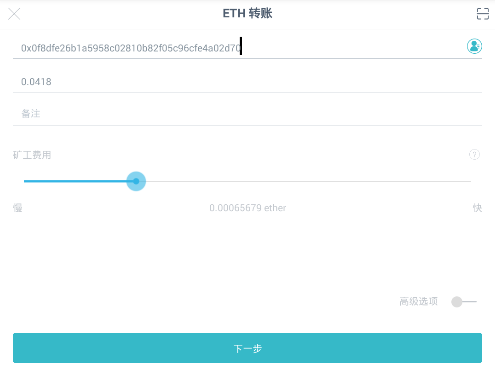Close the ETH transfer screen with X

14,14
